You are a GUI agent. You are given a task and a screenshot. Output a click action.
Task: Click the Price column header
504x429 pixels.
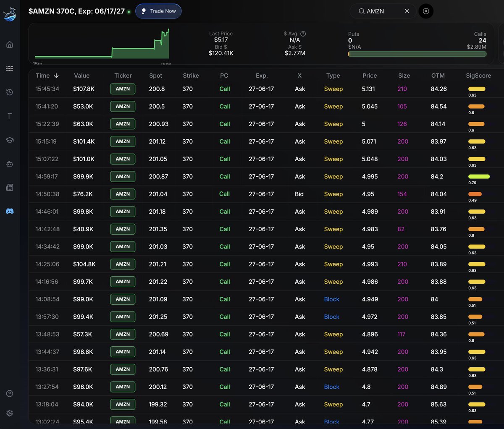[x=370, y=76]
